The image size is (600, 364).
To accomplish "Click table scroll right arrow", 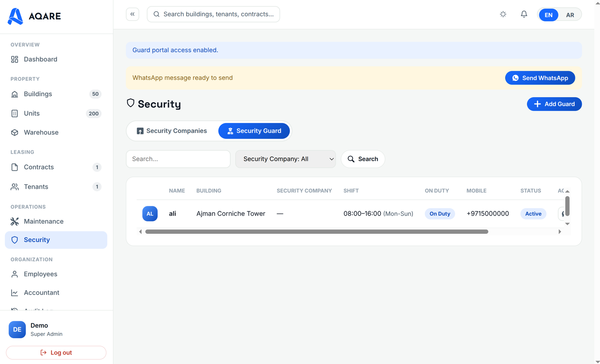I will coord(560,232).
